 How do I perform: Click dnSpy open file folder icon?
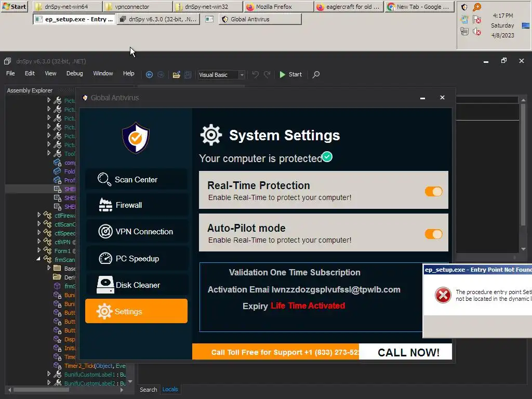177,75
